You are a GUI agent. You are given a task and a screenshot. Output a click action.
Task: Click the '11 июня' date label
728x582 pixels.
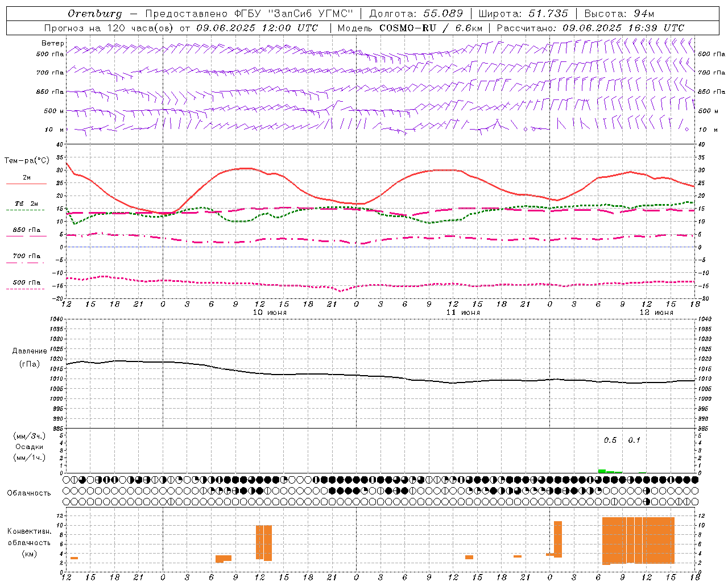coord(463,312)
